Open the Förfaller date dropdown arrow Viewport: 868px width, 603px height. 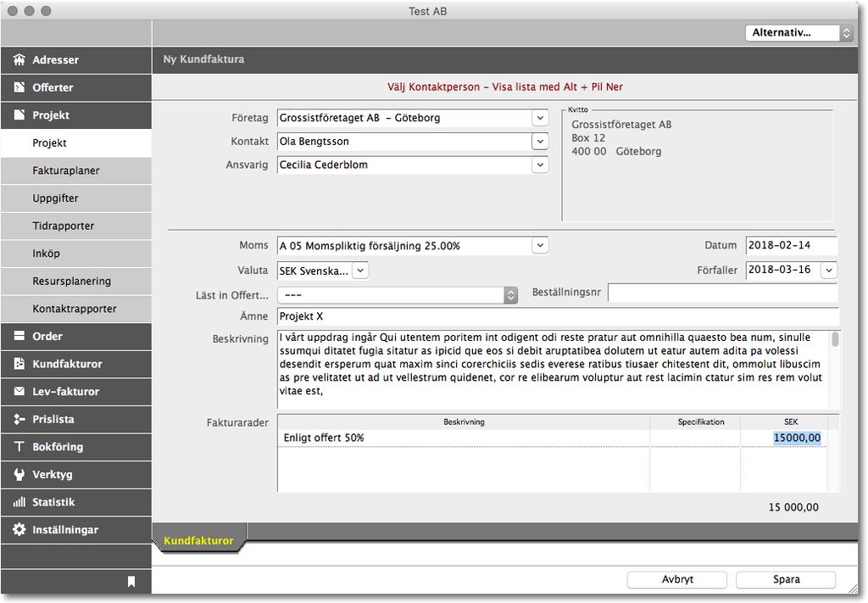(x=829, y=271)
